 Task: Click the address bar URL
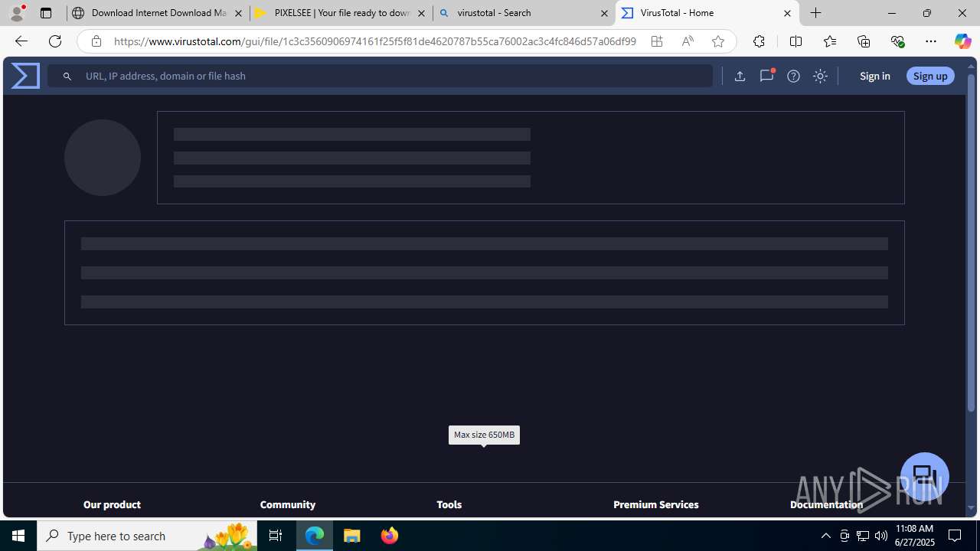pos(375,41)
